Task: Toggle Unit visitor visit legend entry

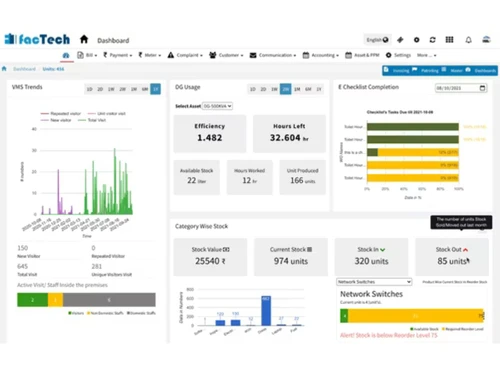Action: point(107,114)
